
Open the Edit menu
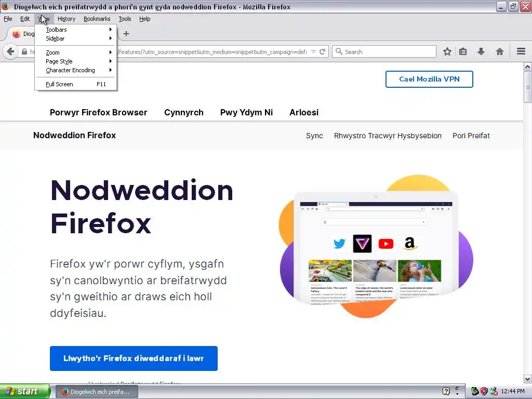[25, 19]
